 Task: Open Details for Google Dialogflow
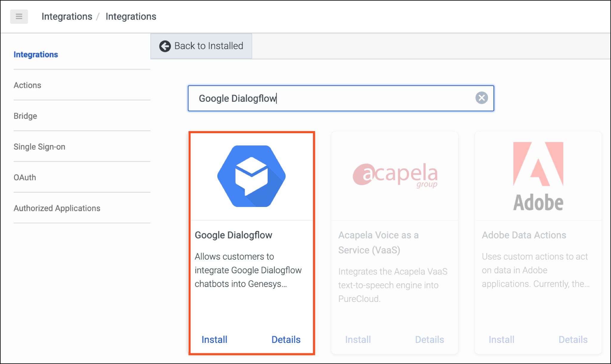[286, 339]
